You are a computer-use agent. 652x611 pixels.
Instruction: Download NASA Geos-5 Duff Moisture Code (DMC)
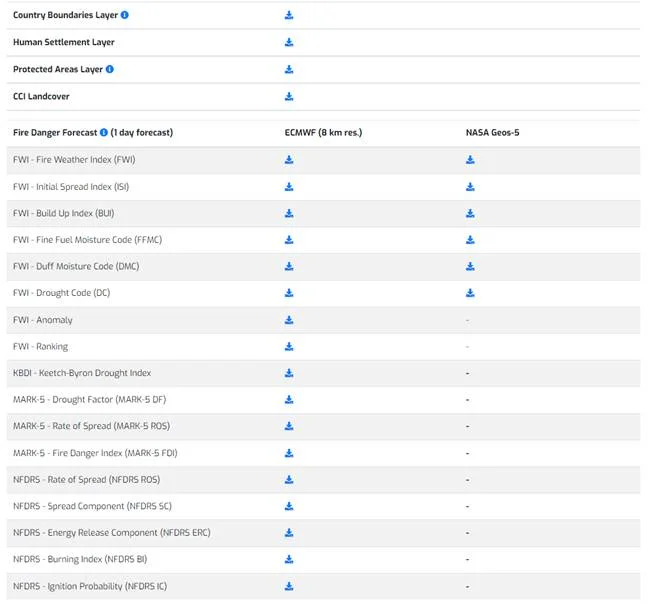(x=470, y=266)
